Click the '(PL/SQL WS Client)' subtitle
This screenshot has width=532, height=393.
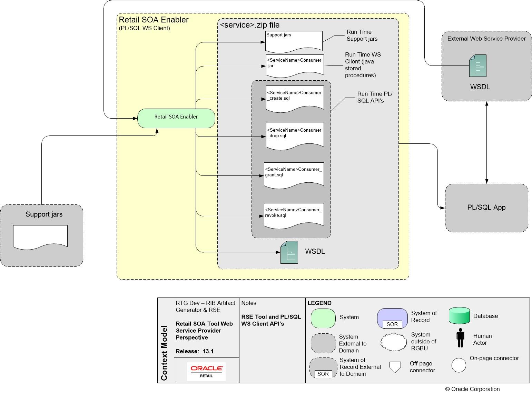tap(144, 28)
